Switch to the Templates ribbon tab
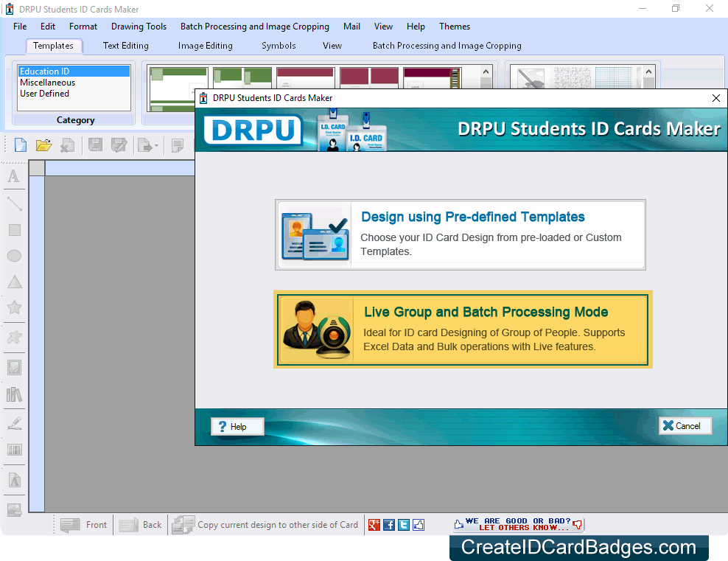 [53, 46]
